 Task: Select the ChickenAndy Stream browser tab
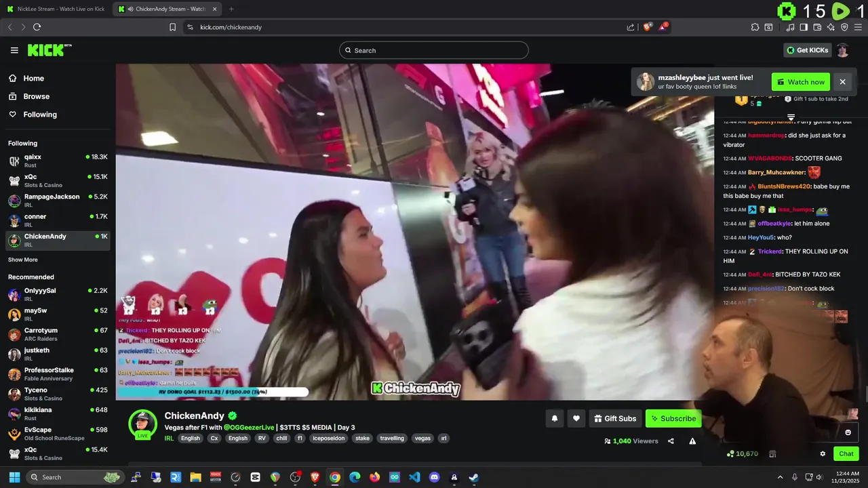coord(167,9)
